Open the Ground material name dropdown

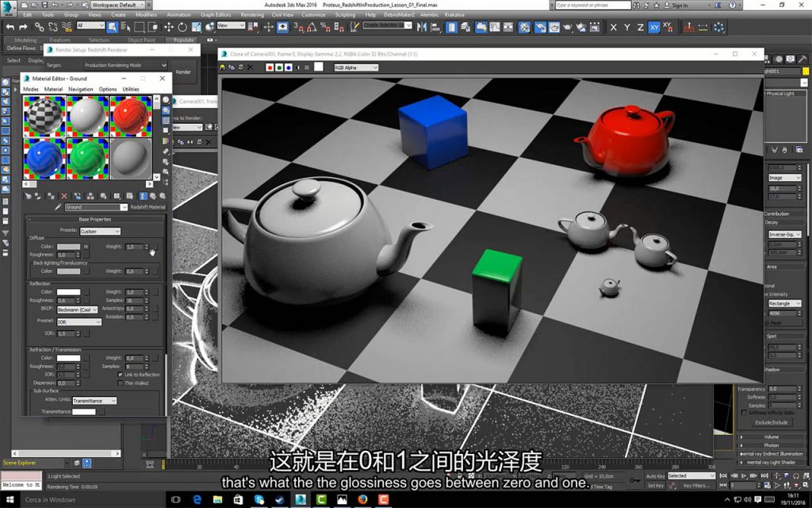96,207
